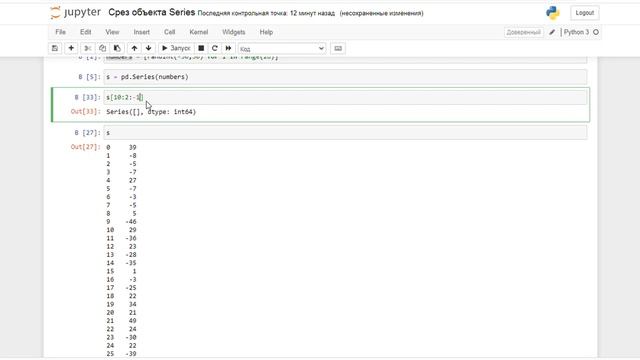
Task: Click the In [33] input prompt
Action: 87,98
